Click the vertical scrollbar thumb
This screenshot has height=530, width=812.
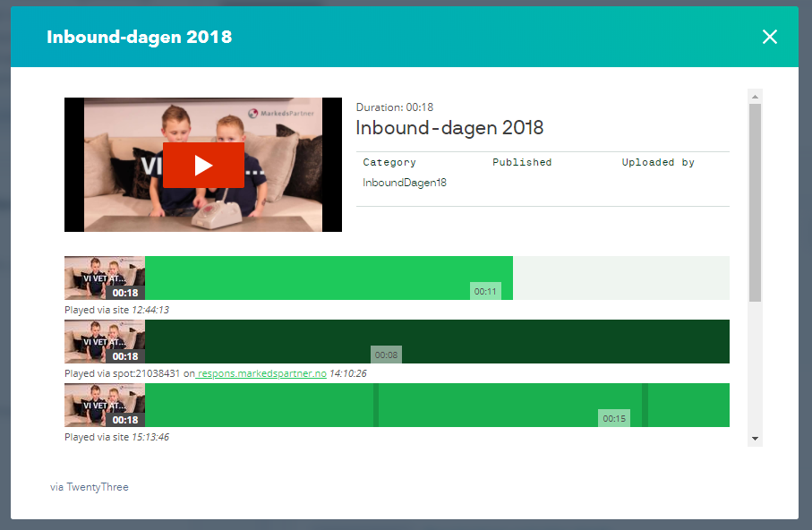coord(755,202)
